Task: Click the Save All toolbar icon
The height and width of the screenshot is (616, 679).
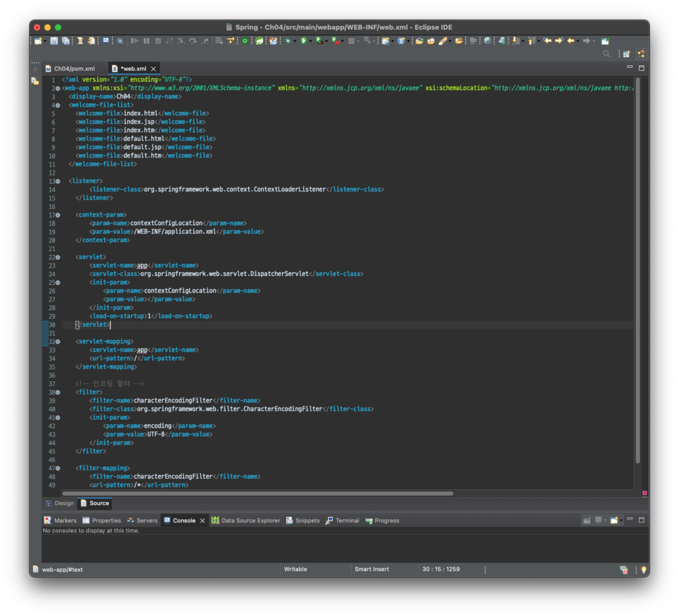Action: point(66,41)
